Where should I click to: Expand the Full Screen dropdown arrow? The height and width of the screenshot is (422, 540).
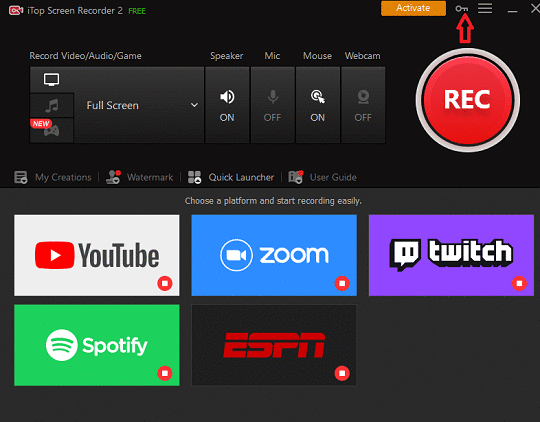194,105
